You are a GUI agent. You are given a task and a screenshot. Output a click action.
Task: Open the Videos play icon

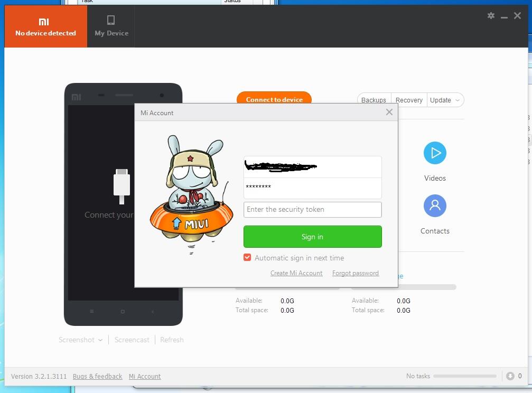(435, 153)
